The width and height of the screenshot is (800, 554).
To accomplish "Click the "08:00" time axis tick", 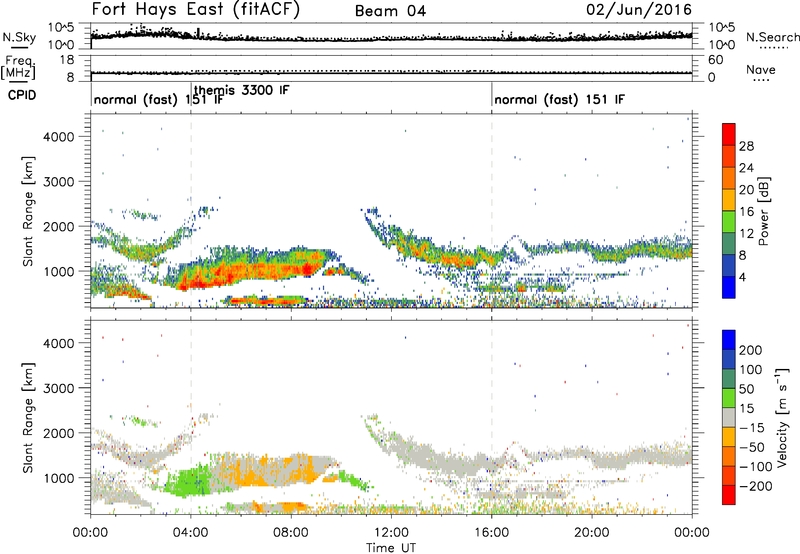I will click(x=291, y=533).
